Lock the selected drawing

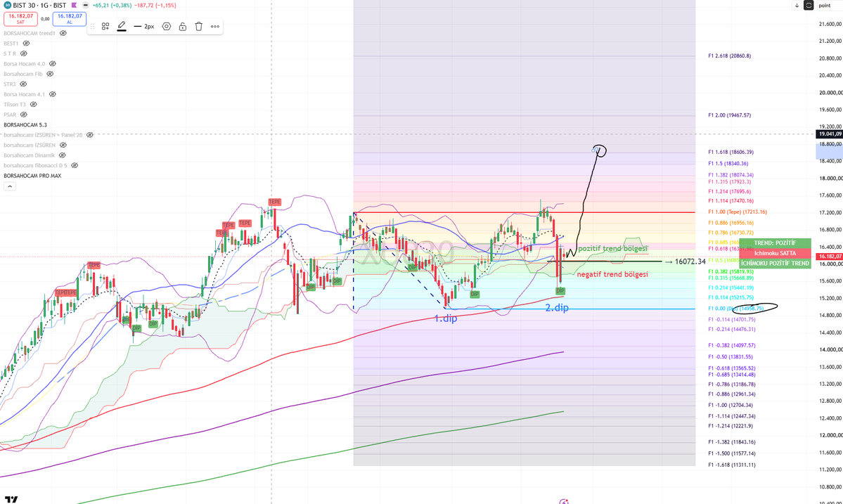(183, 26)
